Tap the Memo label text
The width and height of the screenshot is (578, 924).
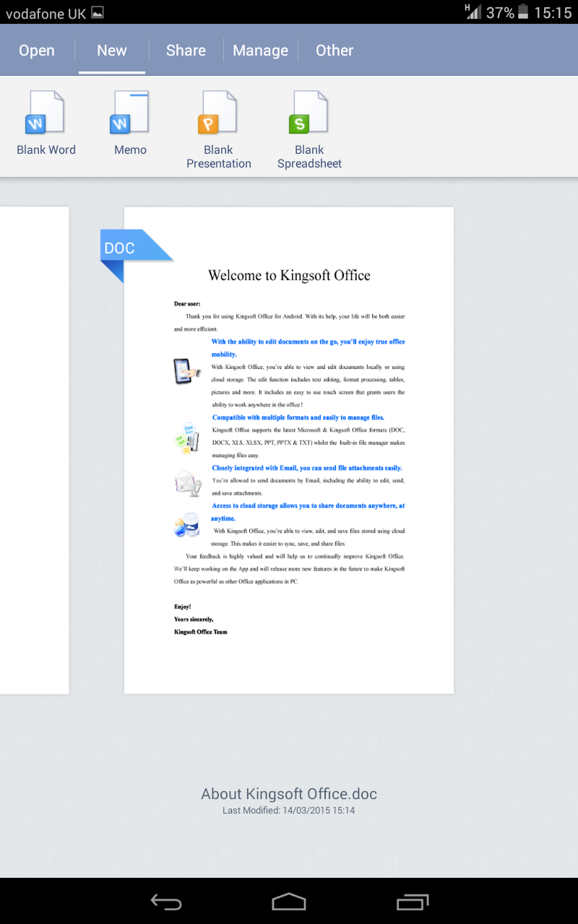click(x=130, y=150)
